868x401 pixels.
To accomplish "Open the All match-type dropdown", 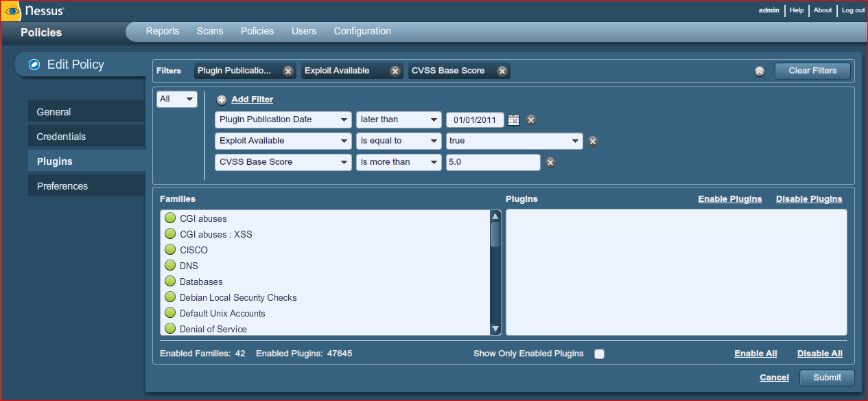I will pos(177,100).
